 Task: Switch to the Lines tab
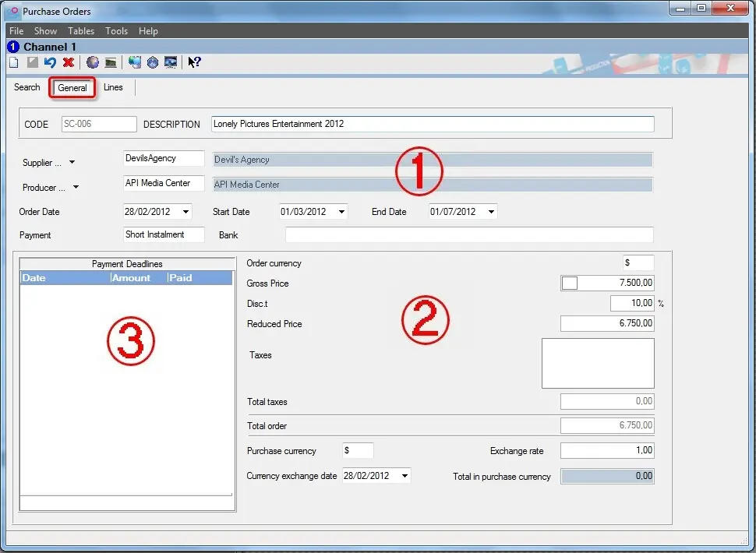pos(113,87)
